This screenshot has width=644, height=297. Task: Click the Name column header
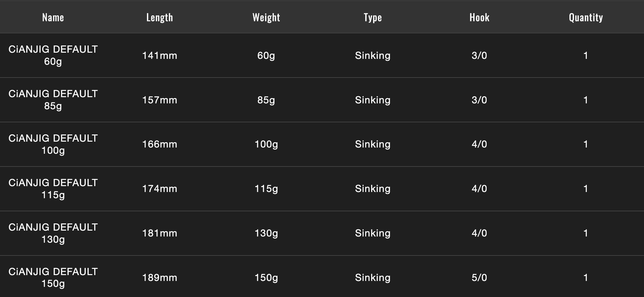click(x=53, y=17)
